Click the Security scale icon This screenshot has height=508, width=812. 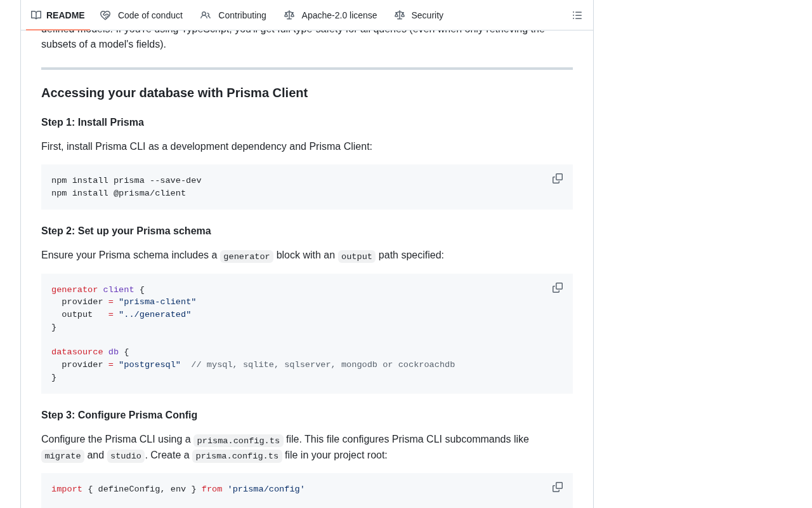point(400,15)
